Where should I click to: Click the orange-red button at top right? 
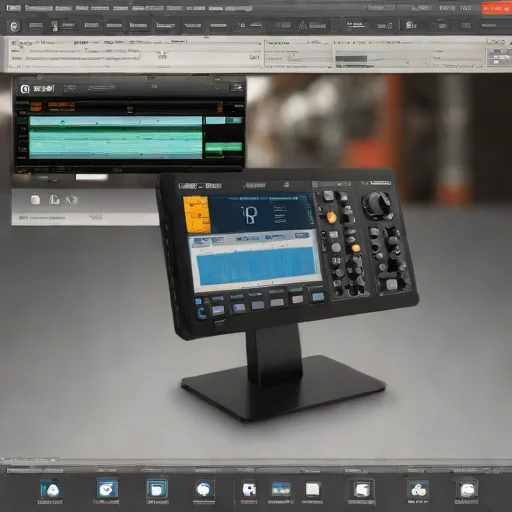pyautogui.click(x=497, y=9)
